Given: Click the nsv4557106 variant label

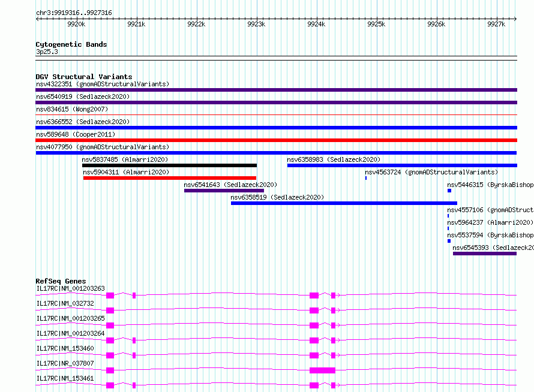Looking at the screenshot, I should point(490,210).
